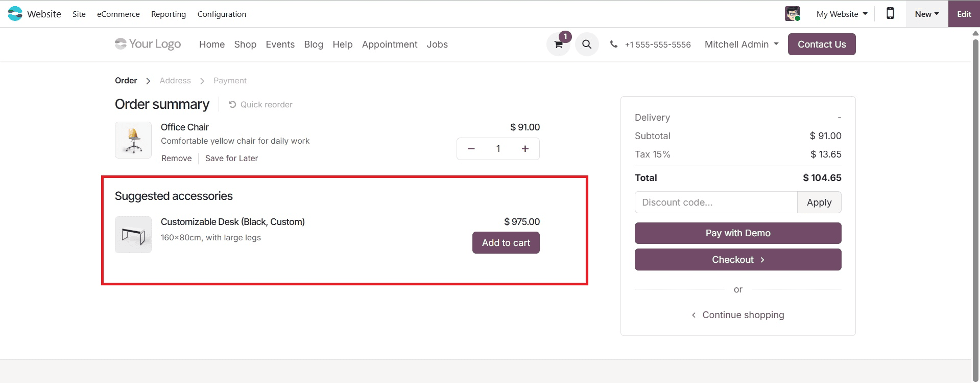Image resolution: width=980 pixels, height=383 pixels.
Task: Save the Office Chair for later
Action: 231,158
